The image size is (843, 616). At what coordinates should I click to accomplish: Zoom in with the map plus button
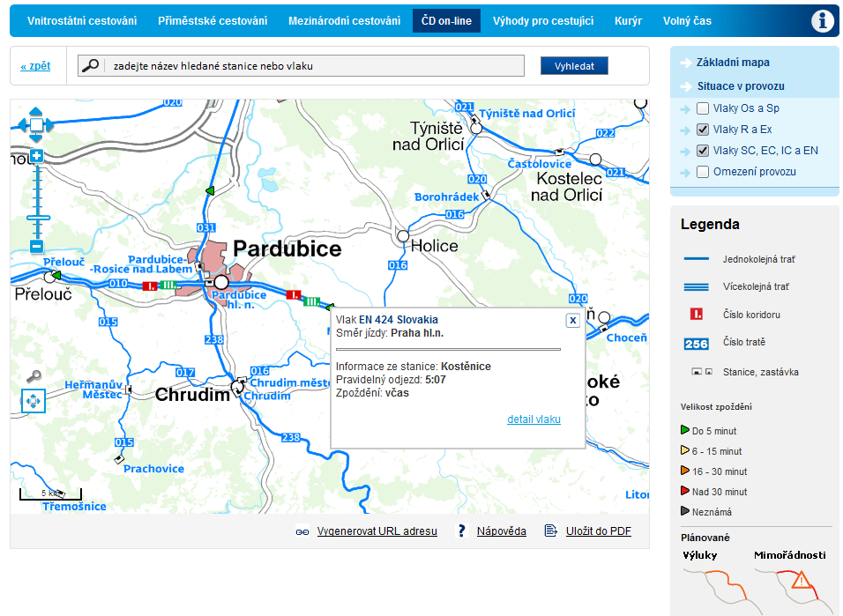(36, 156)
